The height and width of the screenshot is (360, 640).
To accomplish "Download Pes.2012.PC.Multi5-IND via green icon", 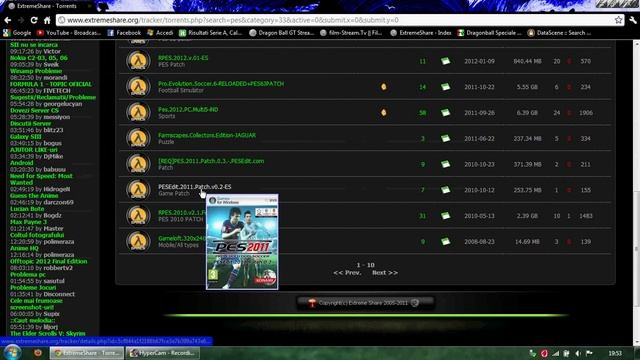I will click(445, 113).
